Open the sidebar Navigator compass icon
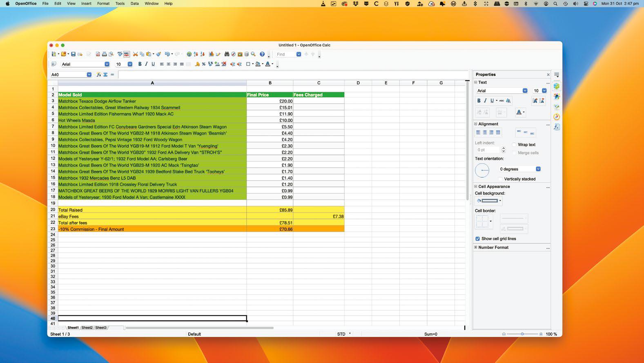The width and height of the screenshot is (644, 363). 557,117
